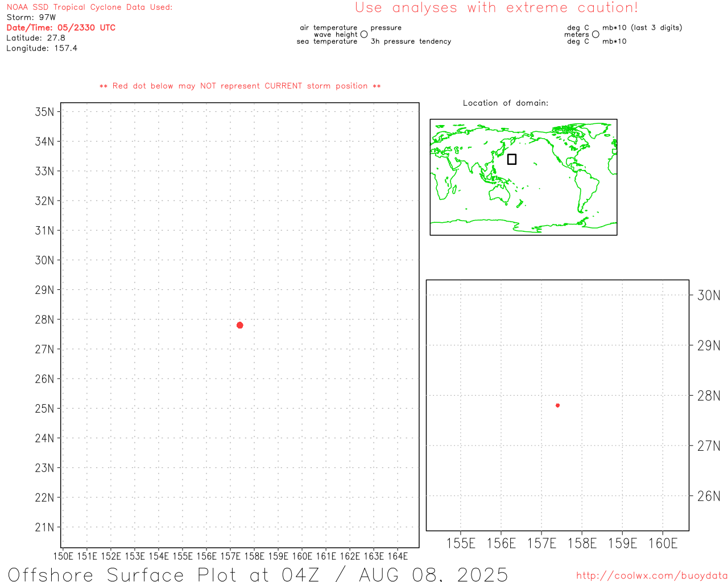Viewport: 728px width, 582px height.
Task: Click the units legend circle beside 'meters'
Action: pos(595,34)
